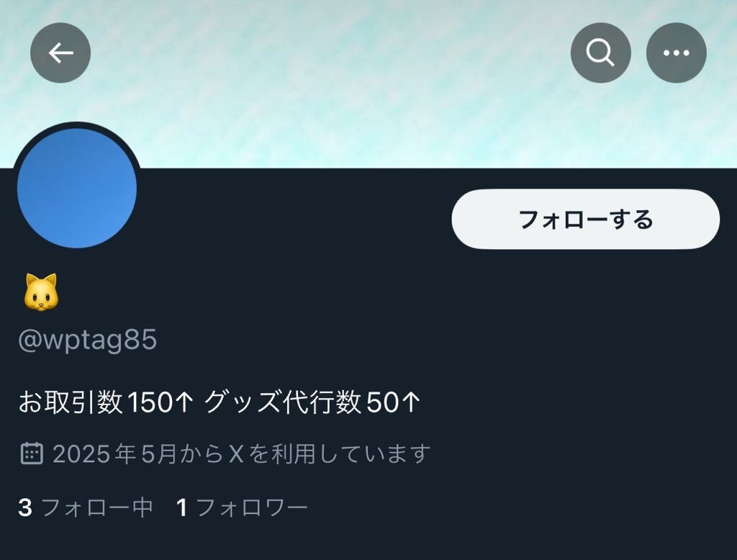The width and height of the screenshot is (737, 560).
Task: Tap the number 1 follower count
Action: click(x=182, y=507)
